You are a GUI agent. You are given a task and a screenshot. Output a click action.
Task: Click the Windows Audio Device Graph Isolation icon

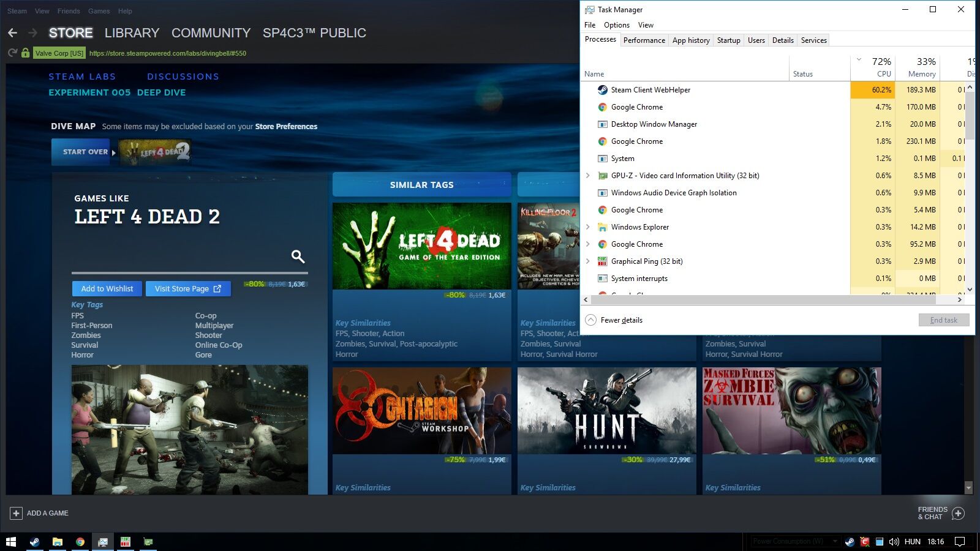tap(603, 193)
